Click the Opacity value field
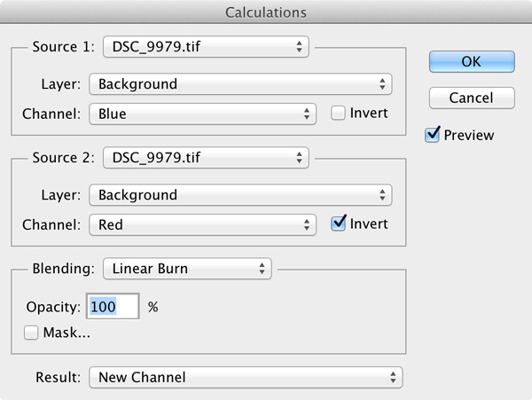The width and height of the screenshot is (532, 400). (x=113, y=307)
